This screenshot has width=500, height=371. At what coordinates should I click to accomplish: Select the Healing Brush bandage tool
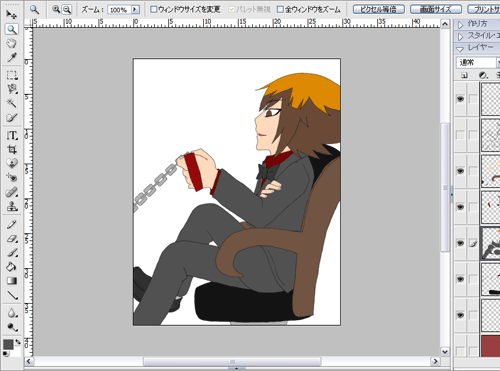(x=12, y=192)
